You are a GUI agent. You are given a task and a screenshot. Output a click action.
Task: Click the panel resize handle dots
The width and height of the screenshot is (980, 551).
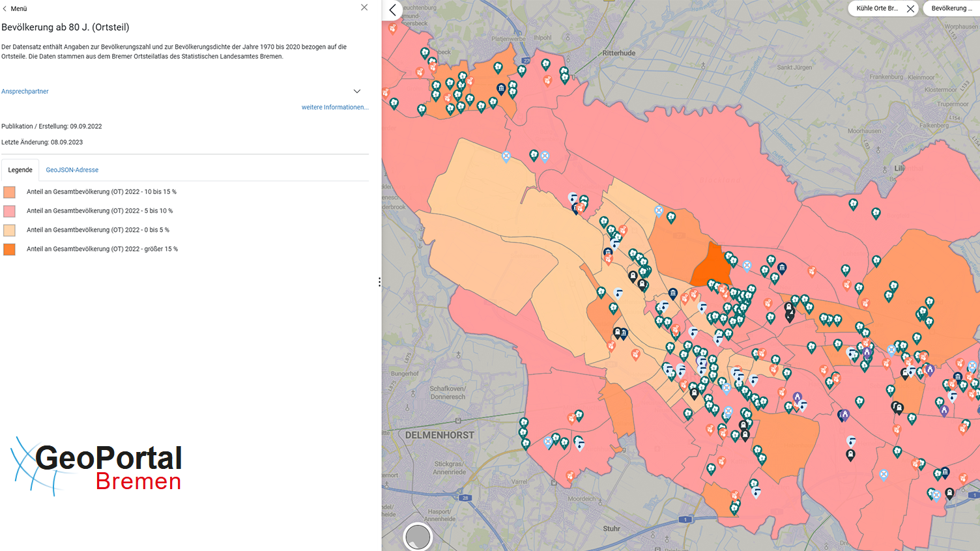[x=379, y=282]
